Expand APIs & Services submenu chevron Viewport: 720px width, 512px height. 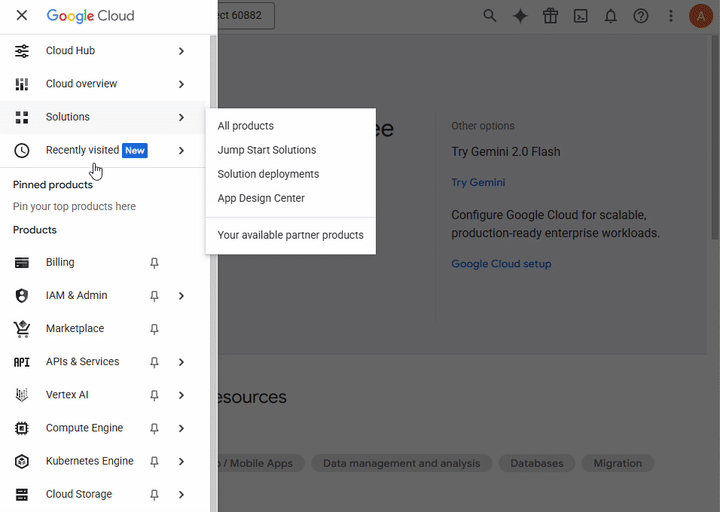click(x=181, y=362)
